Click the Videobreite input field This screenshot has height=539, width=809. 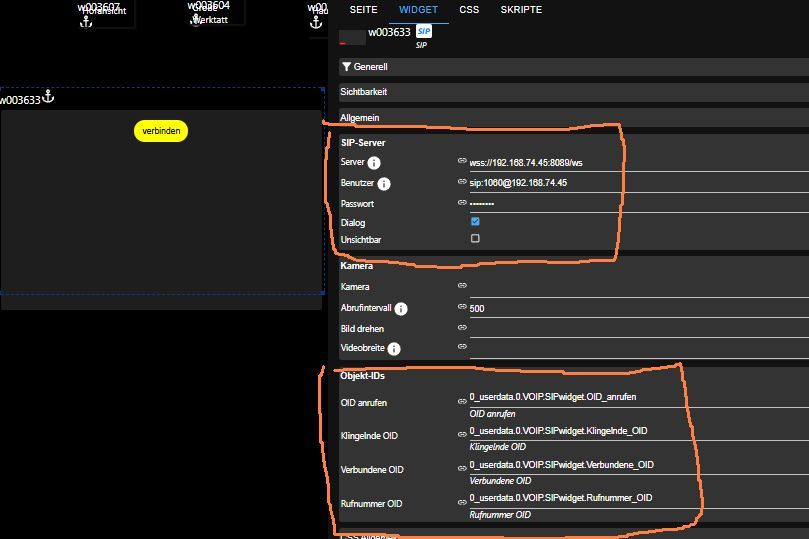(639, 349)
